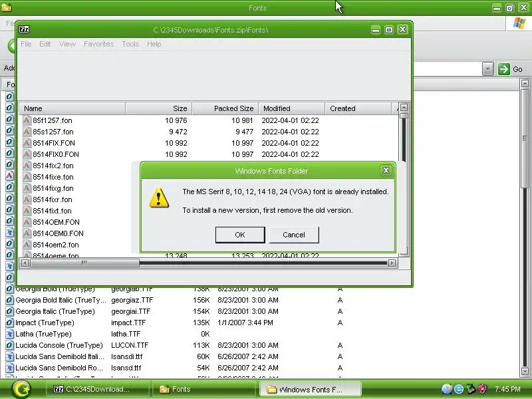Switch to 7-Zip taskbar button

(97, 389)
